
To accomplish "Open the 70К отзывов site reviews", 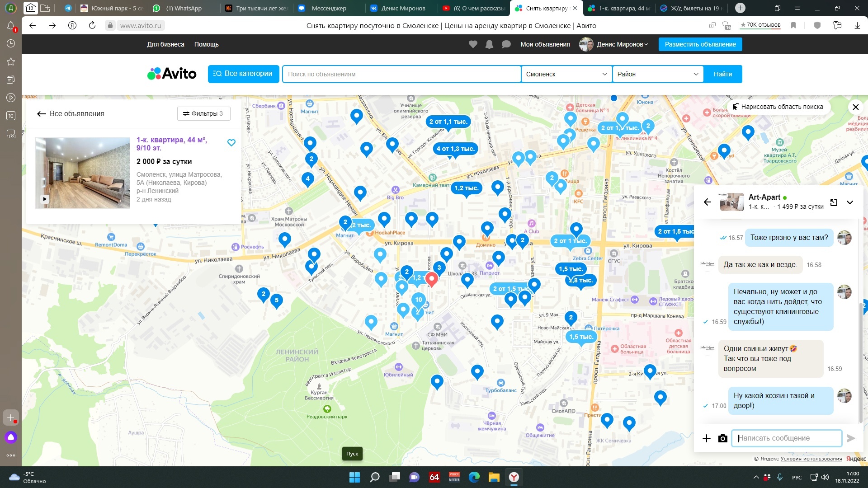I will (x=760, y=25).
